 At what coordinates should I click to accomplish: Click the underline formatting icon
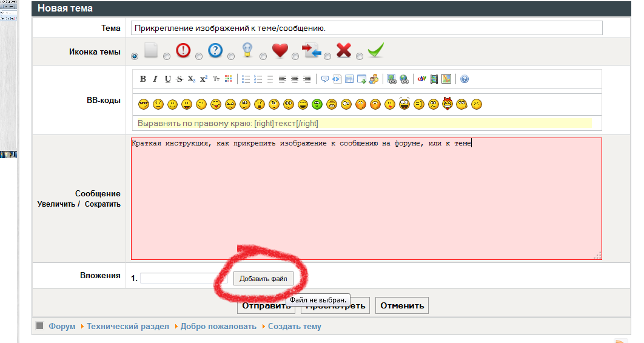[167, 79]
